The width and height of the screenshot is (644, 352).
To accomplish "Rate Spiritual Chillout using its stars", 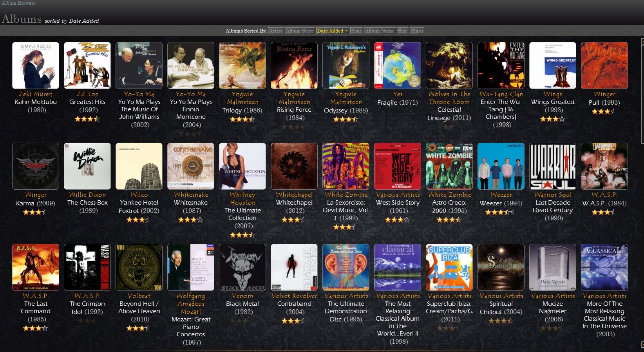I will (x=501, y=321).
